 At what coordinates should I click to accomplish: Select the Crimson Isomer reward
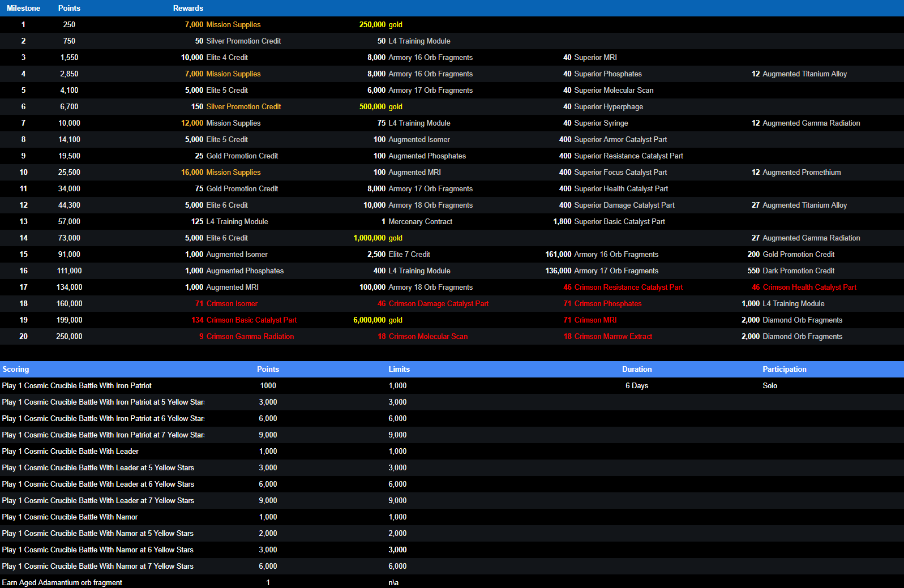[x=232, y=303]
